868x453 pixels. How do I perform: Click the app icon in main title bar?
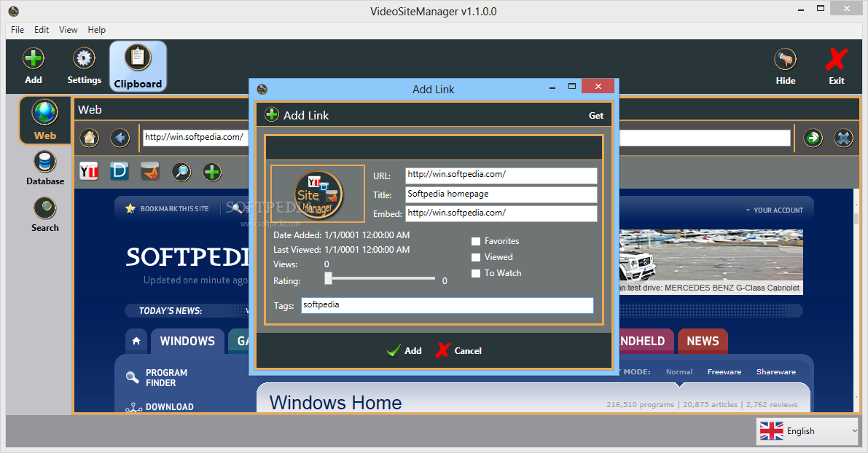(14, 11)
